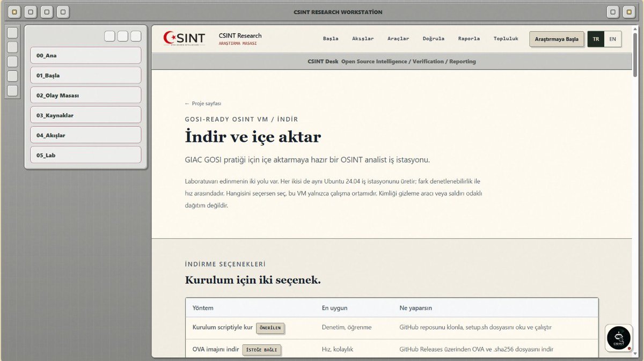Click the Ne yaparsın column header
The width and height of the screenshot is (644, 361).
(416, 308)
